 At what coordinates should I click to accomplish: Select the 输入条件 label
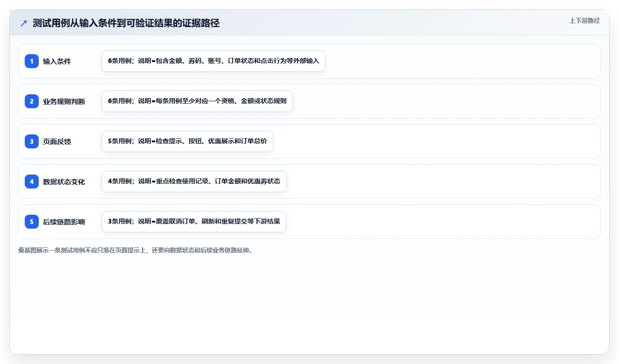[x=57, y=61]
